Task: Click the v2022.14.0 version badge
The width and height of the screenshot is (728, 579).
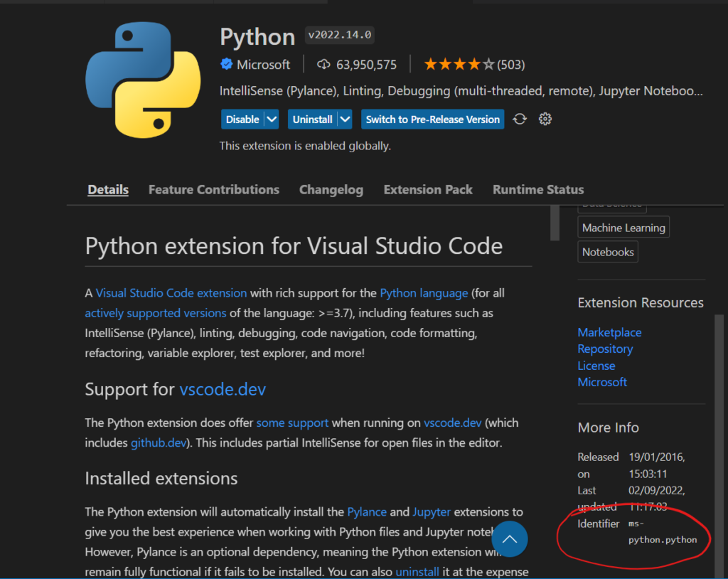Action: click(x=339, y=35)
